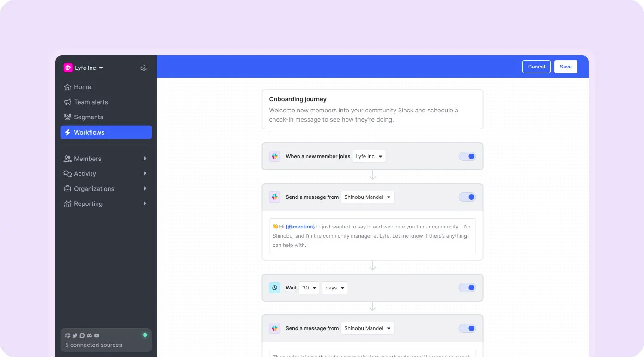Click the clock icon on Wait step

(x=275, y=288)
